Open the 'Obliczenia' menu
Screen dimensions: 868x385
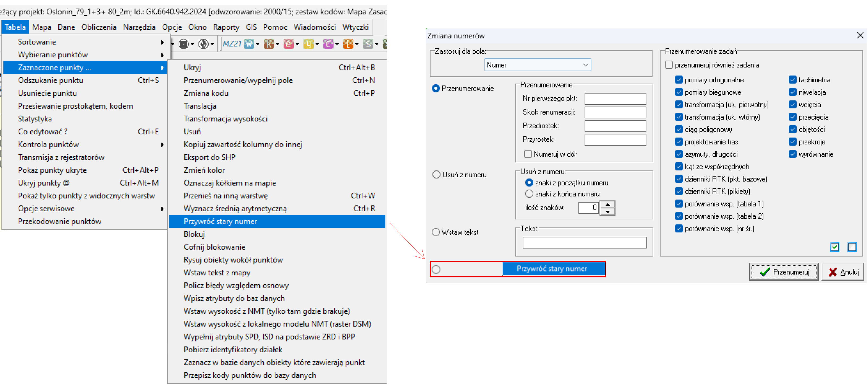(99, 27)
